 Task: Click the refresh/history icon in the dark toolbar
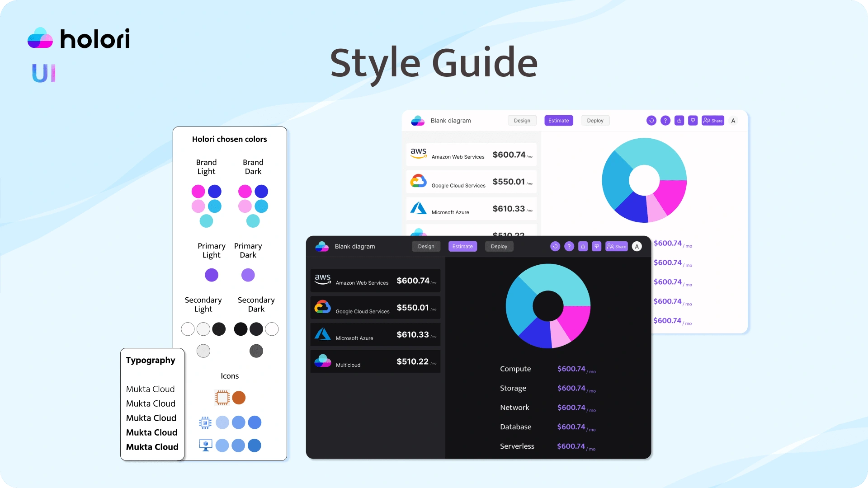555,246
